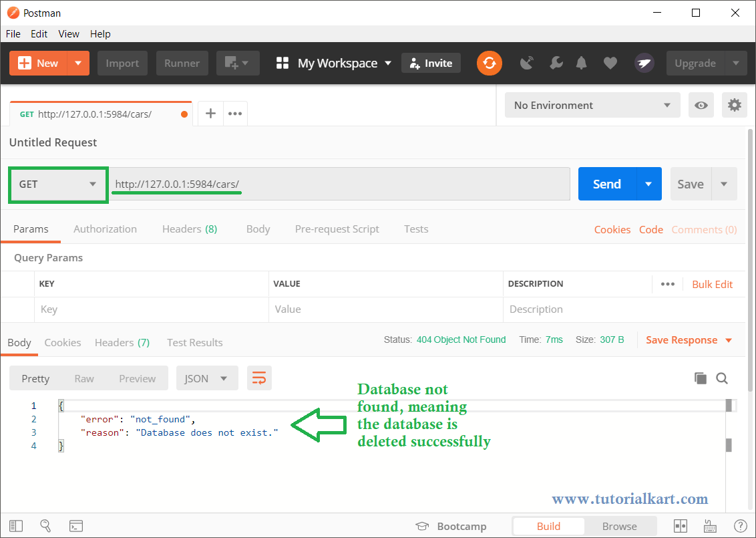Click the sync status icon

click(x=490, y=63)
